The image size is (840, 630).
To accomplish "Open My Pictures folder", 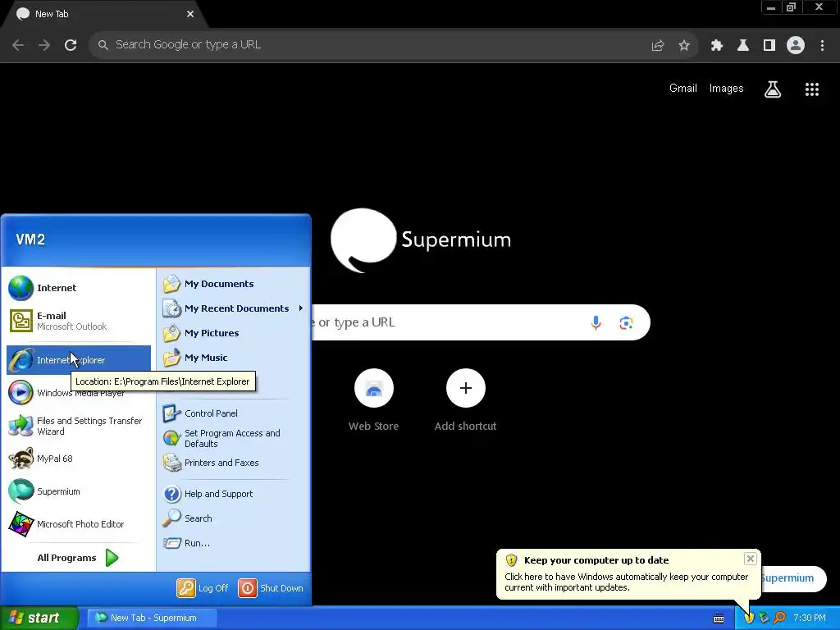I will pos(233,333).
